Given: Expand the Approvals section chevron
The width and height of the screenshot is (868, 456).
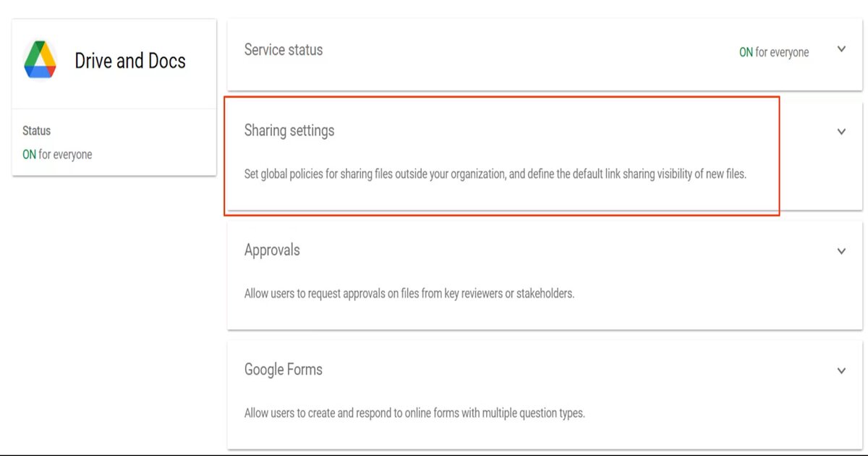Looking at the screenshot, I should point(841,251).
